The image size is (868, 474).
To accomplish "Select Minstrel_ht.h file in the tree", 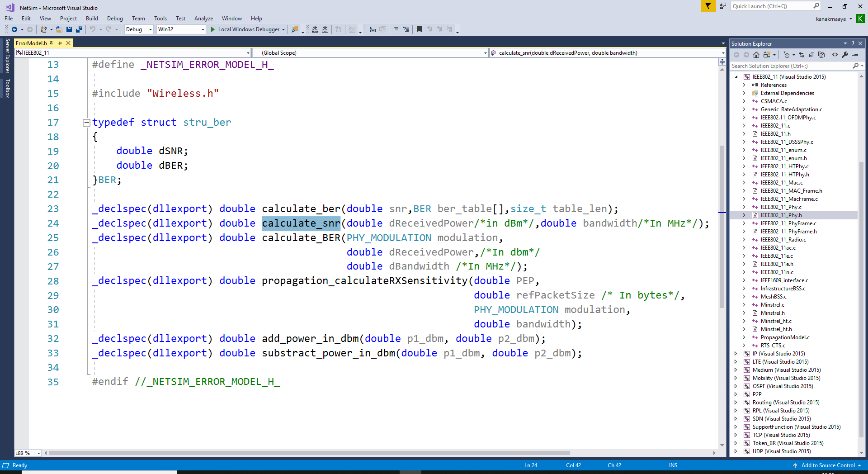I will pos(776,329).
